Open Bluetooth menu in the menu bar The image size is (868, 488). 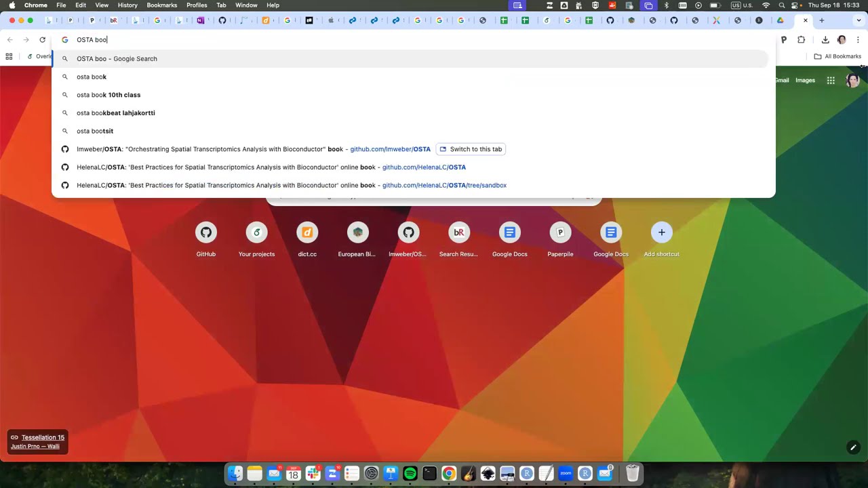[667, 5]
